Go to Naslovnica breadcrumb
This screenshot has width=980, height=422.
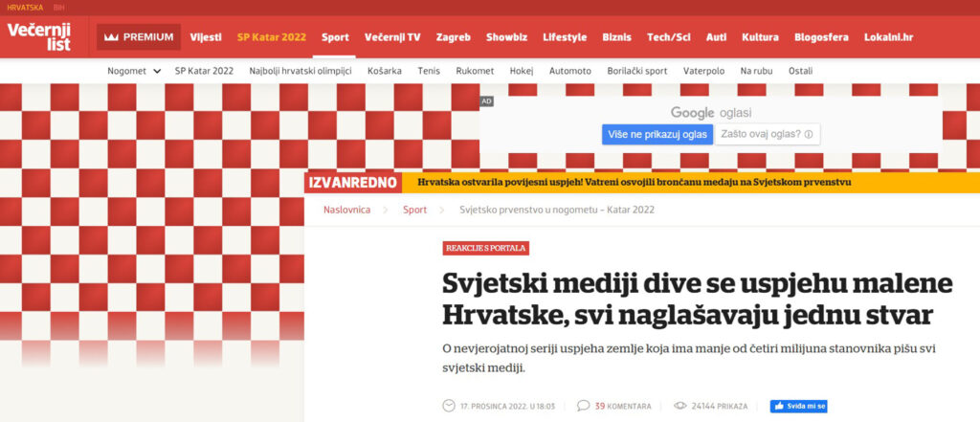[346, 210]
